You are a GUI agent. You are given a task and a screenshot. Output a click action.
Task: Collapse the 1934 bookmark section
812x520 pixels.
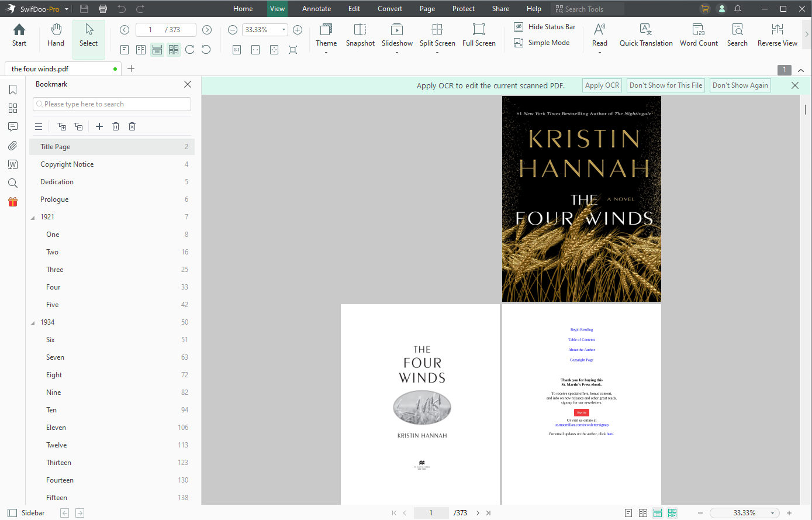(x=33, y=323)
